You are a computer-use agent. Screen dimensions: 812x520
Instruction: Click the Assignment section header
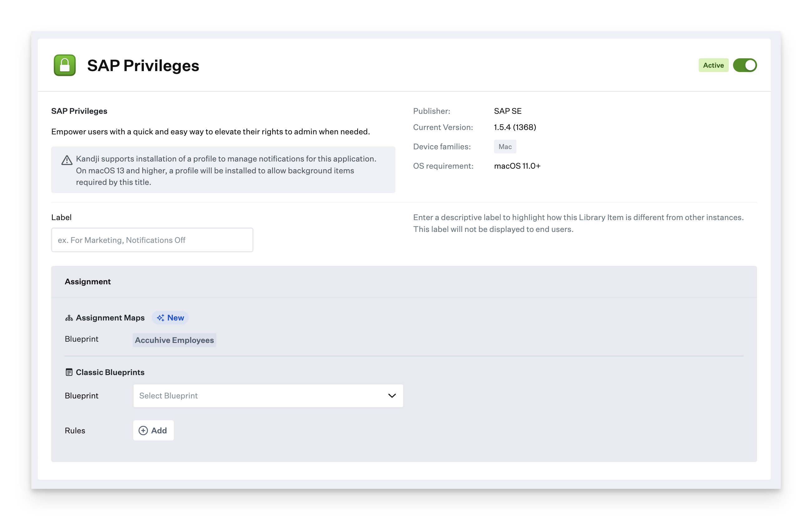(88, 282)
